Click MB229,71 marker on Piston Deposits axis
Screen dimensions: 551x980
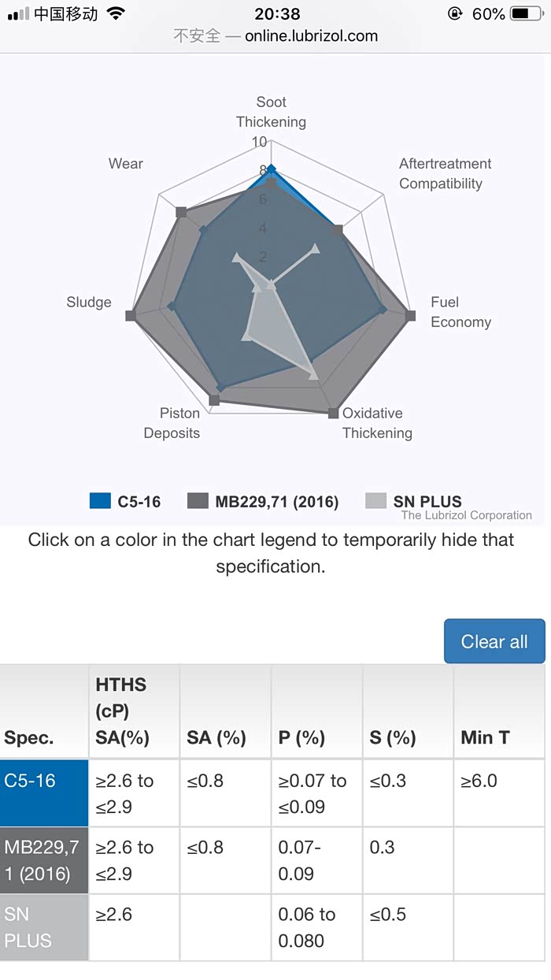click(214, 401)
